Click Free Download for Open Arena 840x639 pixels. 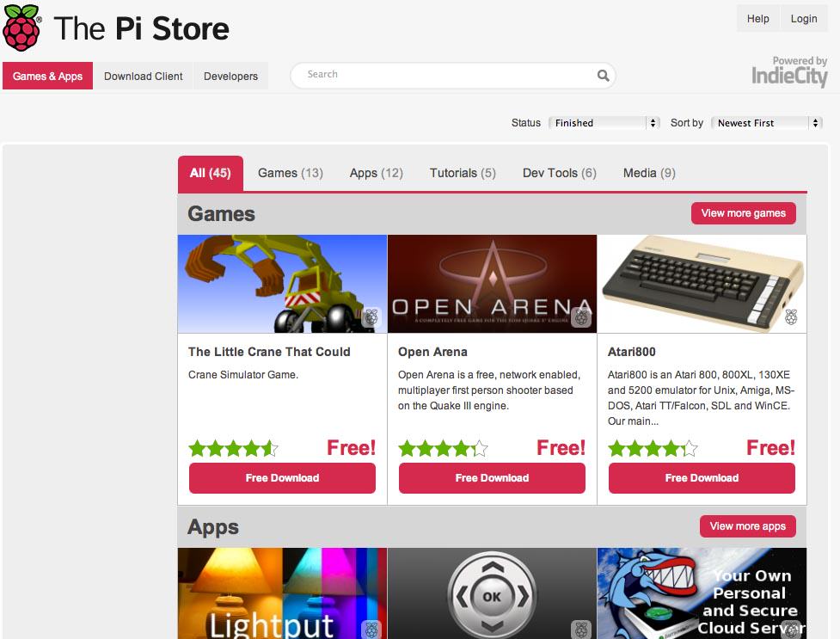click(492, 477)
